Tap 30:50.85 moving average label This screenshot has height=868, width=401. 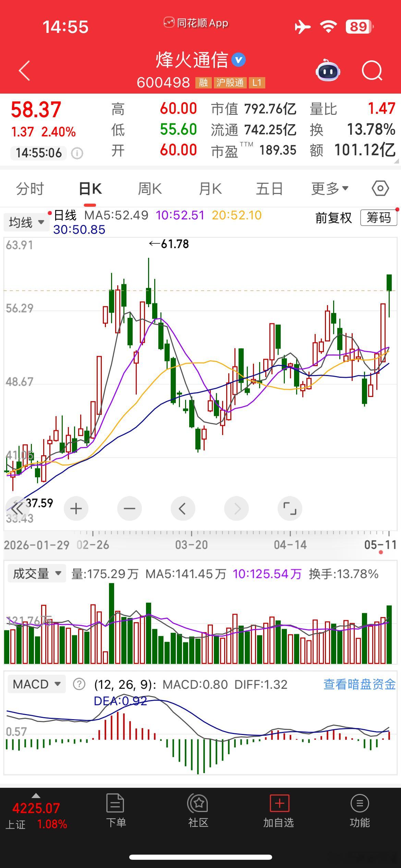point(79,230)
